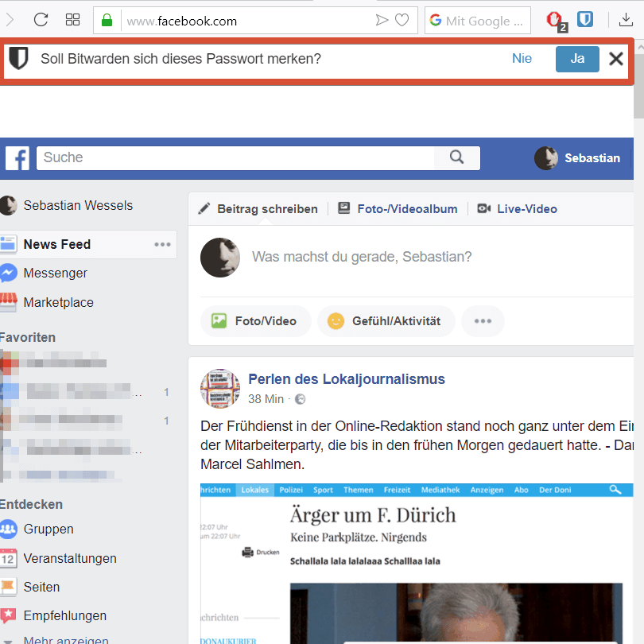Open the Bitwarden extension toolbar icon
This screenshot has width=644, height=644.
[x=585, y=19]
